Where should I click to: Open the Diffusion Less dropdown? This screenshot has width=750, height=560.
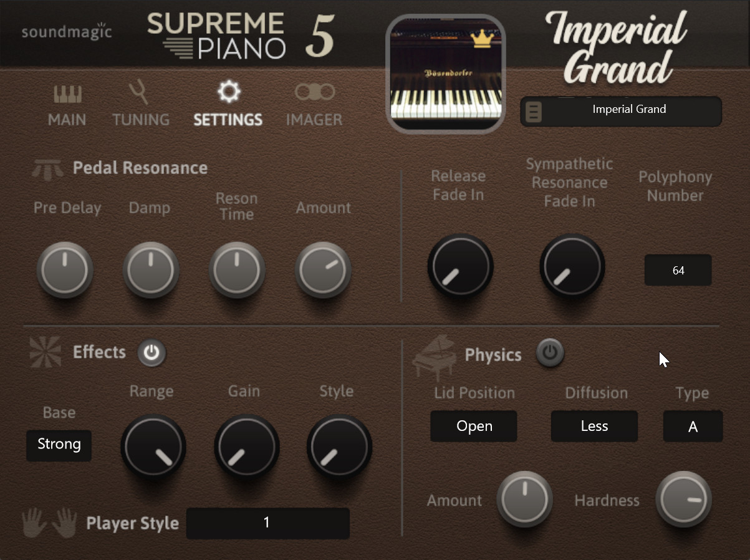click(594, 426)
